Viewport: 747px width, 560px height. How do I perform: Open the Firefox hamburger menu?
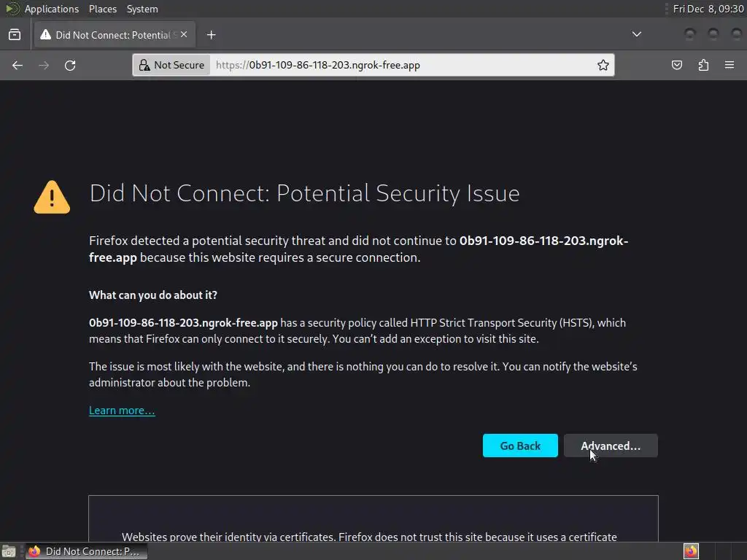[729, 65]
